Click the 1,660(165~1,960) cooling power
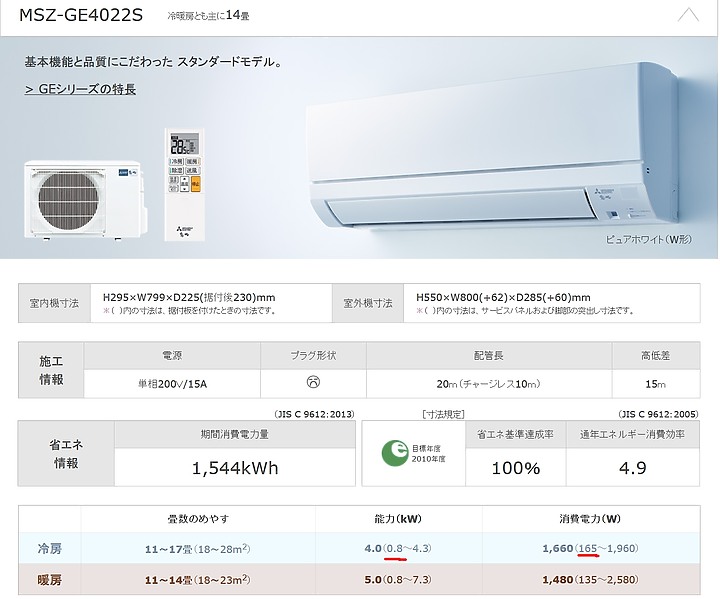720x599 pixels. (590, 548)
